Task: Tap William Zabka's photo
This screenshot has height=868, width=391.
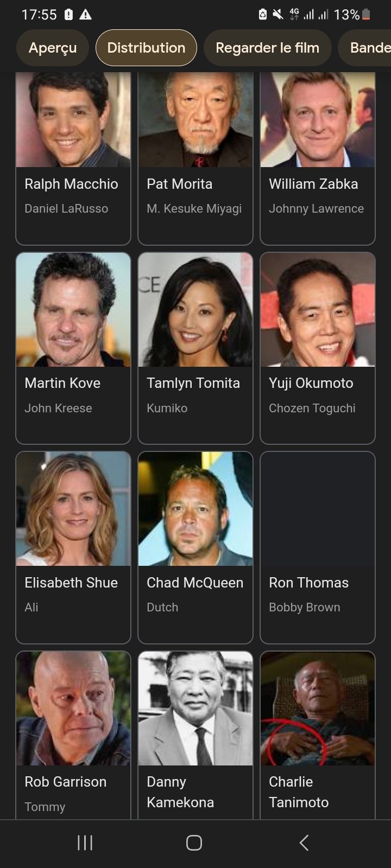Action: coord(318,119)
